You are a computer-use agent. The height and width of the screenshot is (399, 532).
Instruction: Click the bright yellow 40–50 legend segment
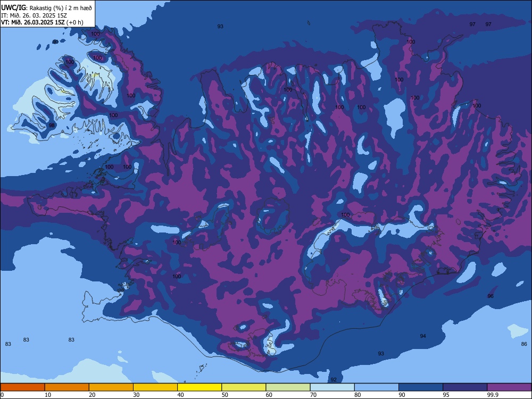pyautogui.click(x=199, y=387)
